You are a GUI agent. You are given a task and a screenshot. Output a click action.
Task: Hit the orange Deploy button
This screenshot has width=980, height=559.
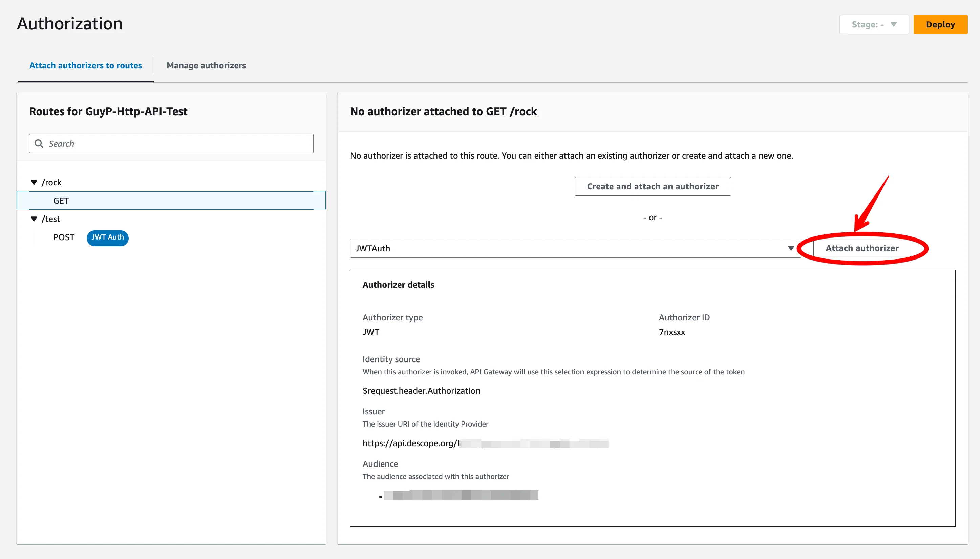940,25
